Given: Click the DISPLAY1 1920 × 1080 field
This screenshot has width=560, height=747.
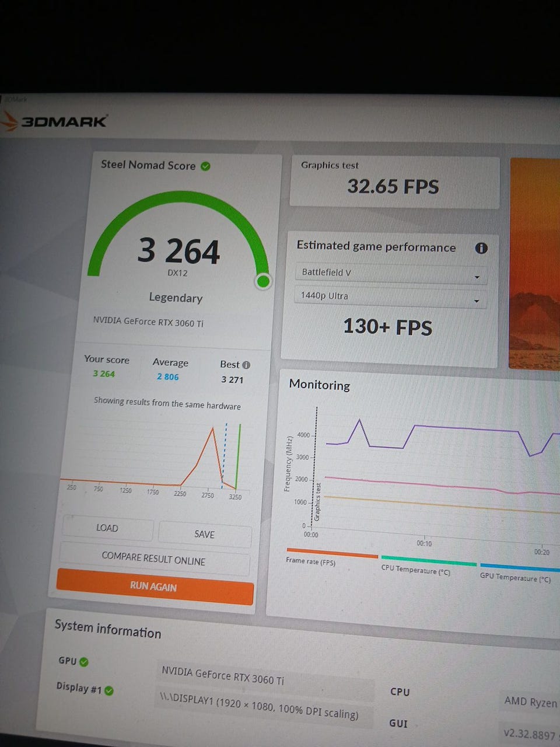Looking at the screenshot, I should tap(264, 707).
